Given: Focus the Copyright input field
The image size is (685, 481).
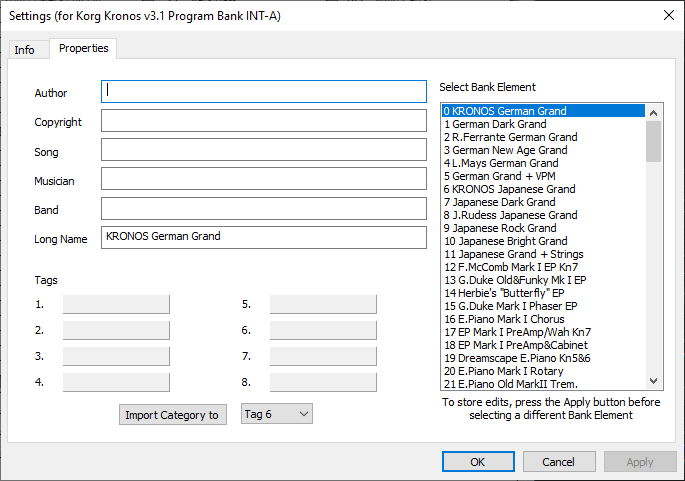Looking at the screenshot, I should pos(264,121).
